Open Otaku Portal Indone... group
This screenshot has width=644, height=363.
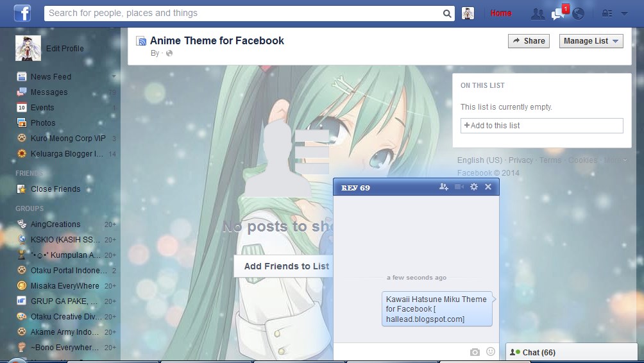pyautogui.click(x=69, y=270)
